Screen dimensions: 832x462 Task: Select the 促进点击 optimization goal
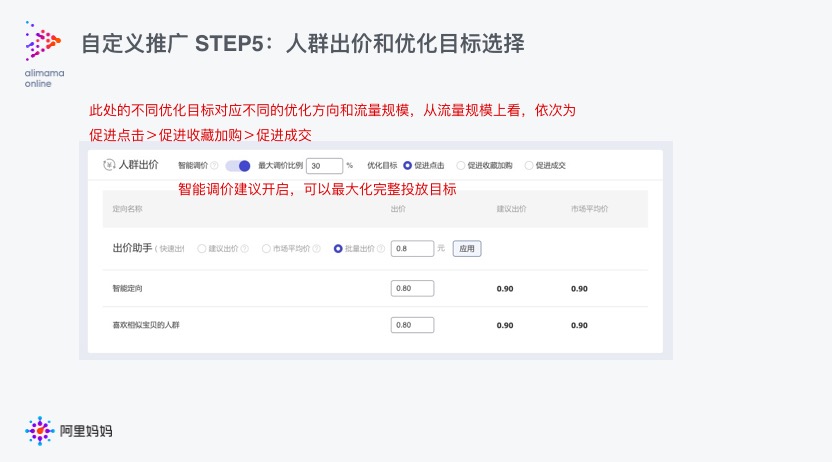tap(408, 165)
